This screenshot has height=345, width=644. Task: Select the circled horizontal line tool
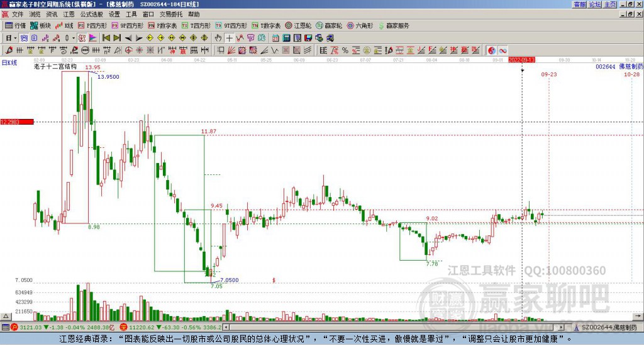point(85,50)
